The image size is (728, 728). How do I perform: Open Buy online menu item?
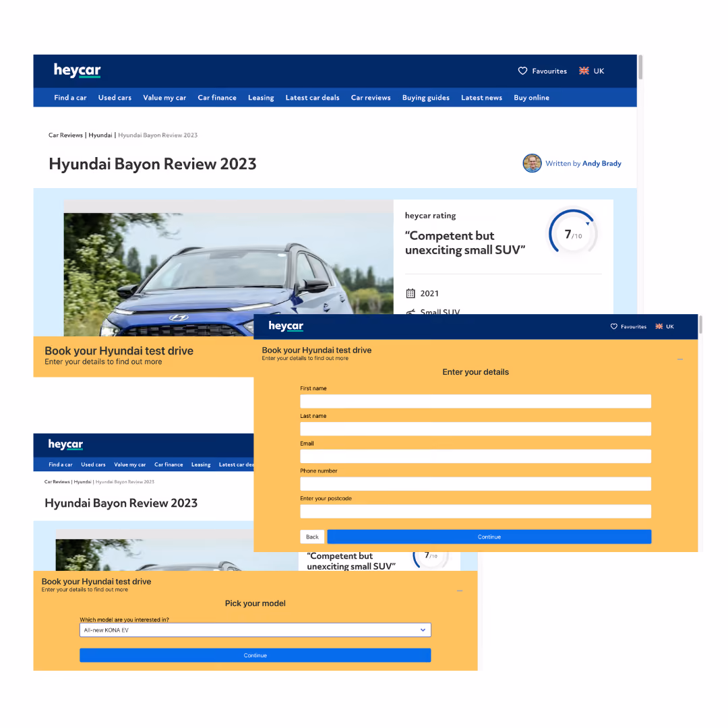pos(531,98)
